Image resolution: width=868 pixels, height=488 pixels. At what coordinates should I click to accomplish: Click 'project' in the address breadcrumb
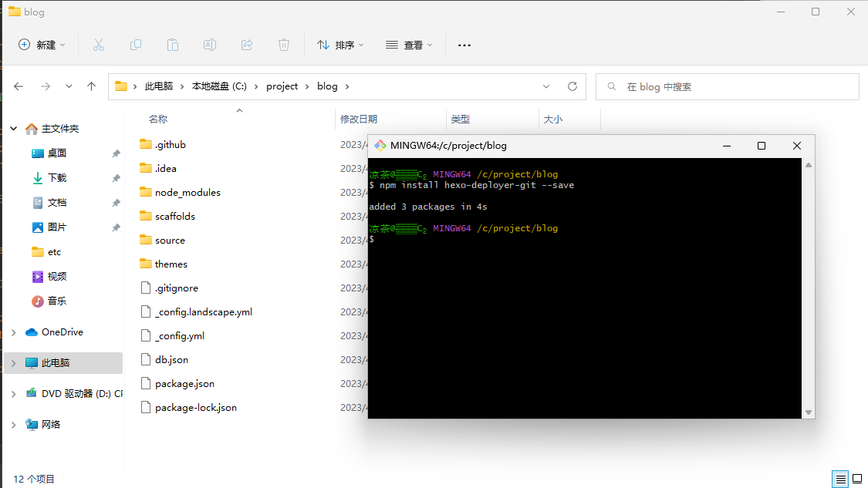click(282, 86)
